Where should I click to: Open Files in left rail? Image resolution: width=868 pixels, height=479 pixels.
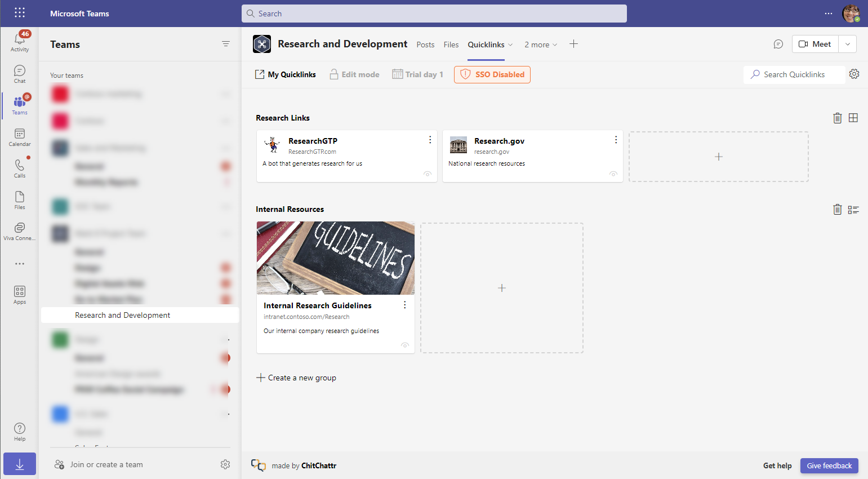click(20, 200)
